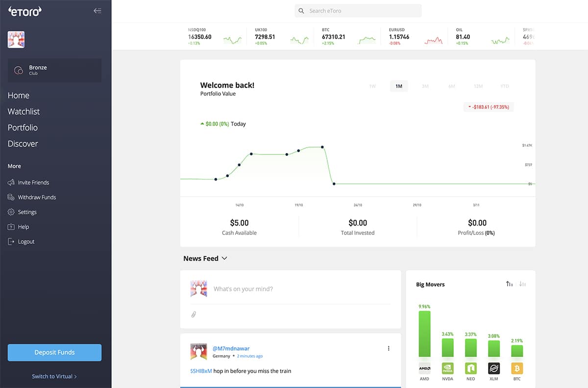Click the NEO logo icon
The width and height of the screenshot is (588, 388).
[470, 368]
